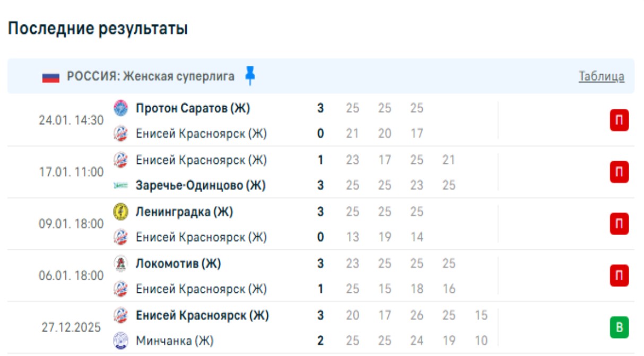Click the blue pin icon beside league name

click(250, 76)
